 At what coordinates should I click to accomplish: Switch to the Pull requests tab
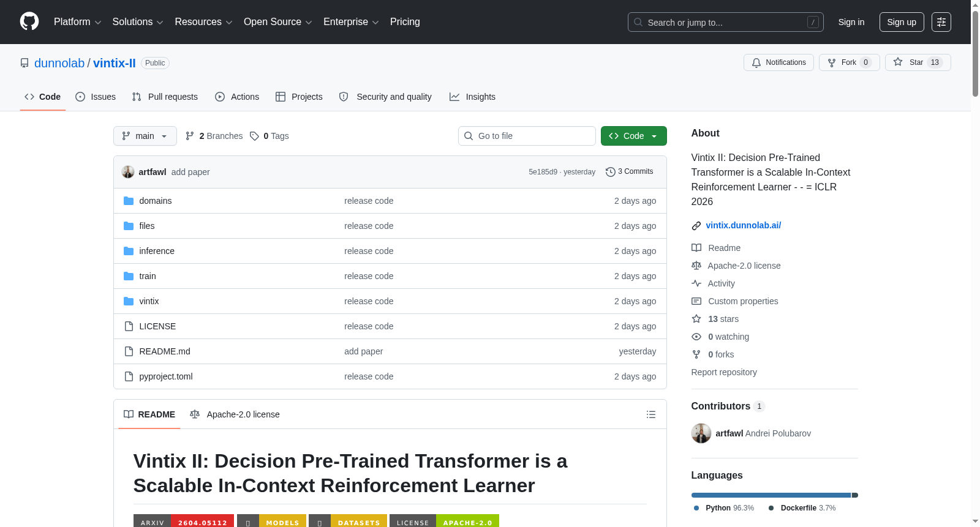[x=165, y=97]
